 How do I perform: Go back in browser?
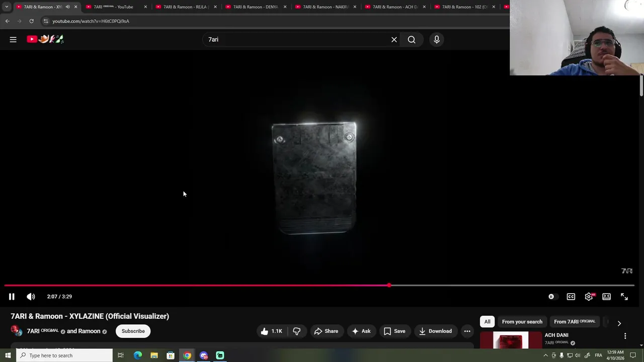click(x=8, y=21)
